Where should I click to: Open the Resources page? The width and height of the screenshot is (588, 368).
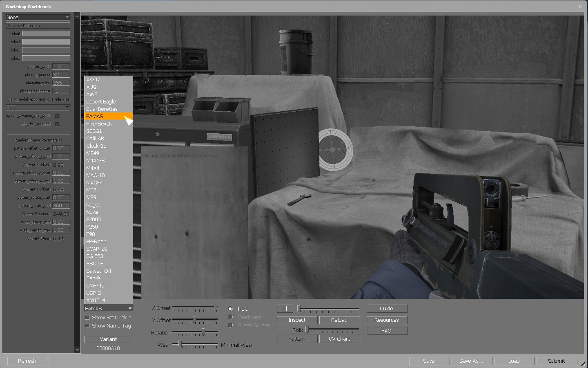[387, 320]
